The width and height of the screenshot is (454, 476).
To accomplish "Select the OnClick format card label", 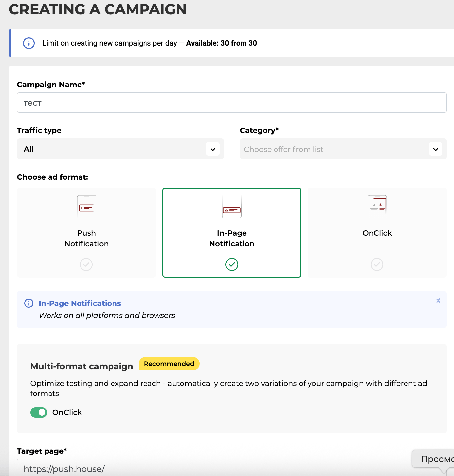I will 377,233.
